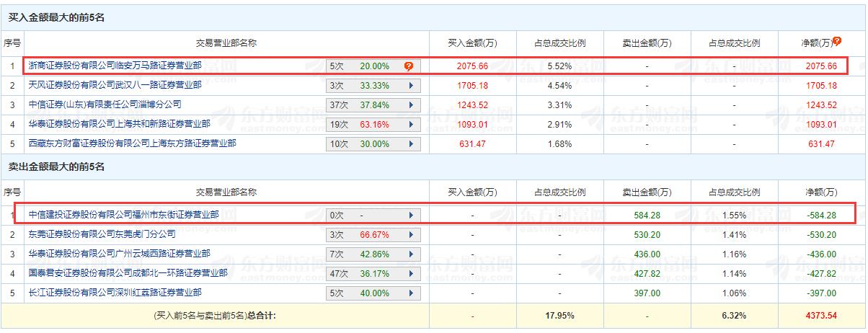This screenshot has width=868, height=333.
Task: Click the 1.55% sell proportion cell
Action: 734,216
